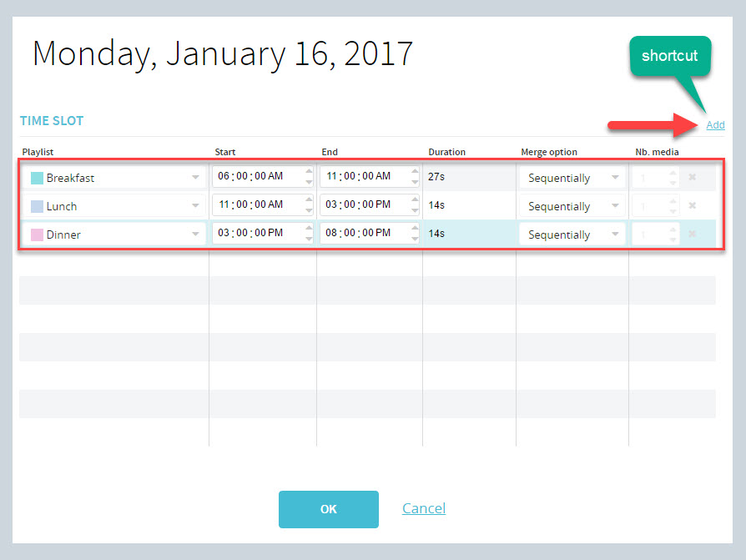The height and width of the screenshot is (560, 746).
Task: Increase Dinner start time with up arrow
Action: (x=309, y=228)
